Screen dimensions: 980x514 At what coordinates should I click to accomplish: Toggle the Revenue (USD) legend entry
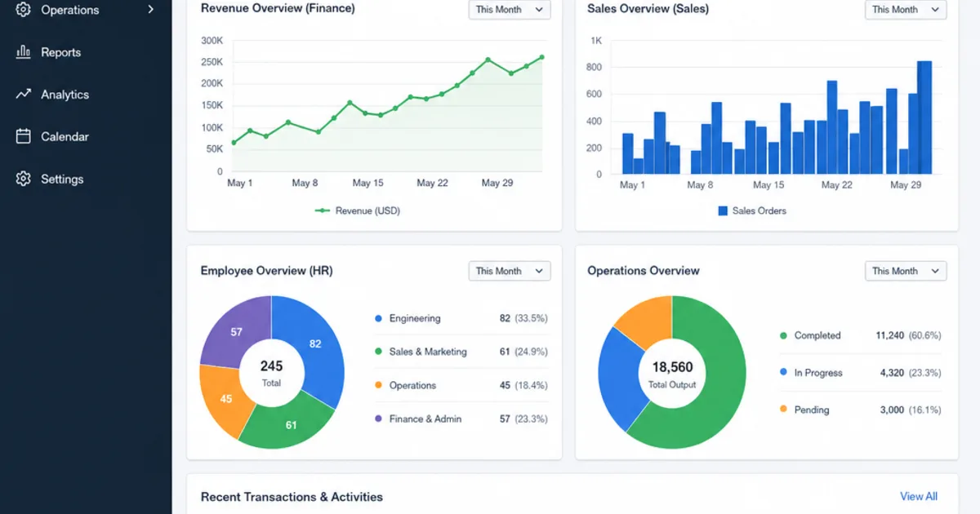click(x=358, y=210)
